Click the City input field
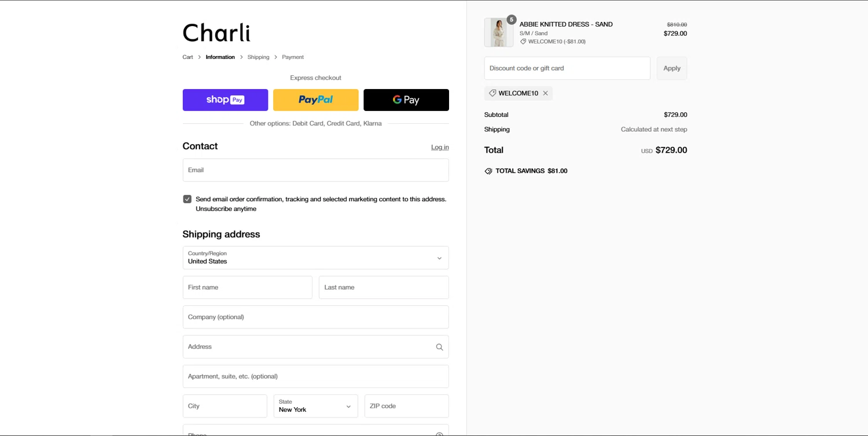This screenshot has height=436, width=868. point(225,406)
